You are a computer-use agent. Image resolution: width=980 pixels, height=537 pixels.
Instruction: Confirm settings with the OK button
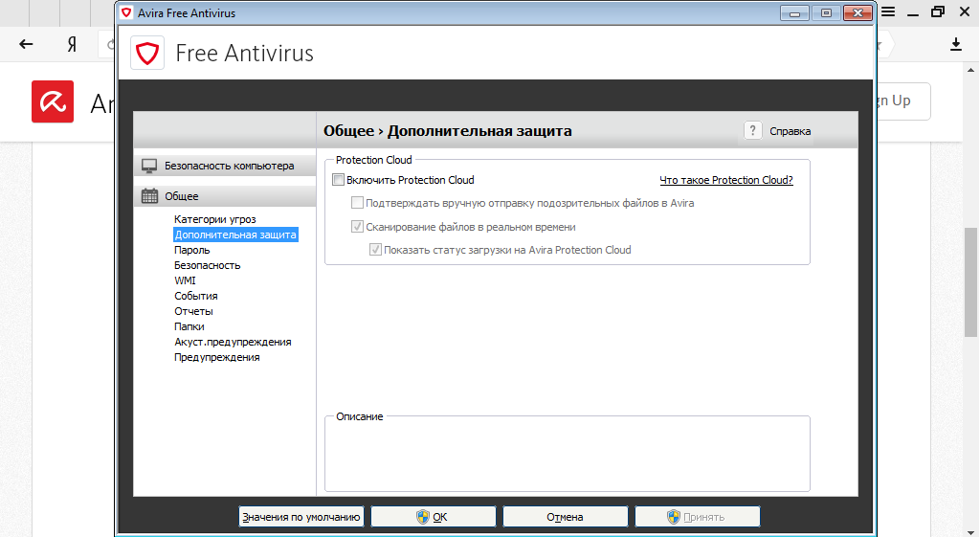click(434, 517)
